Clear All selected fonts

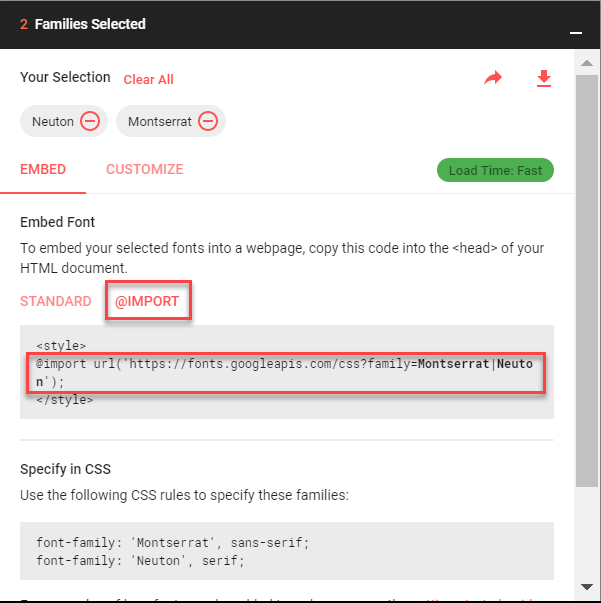pyautogui.click(x=148, y=80)
